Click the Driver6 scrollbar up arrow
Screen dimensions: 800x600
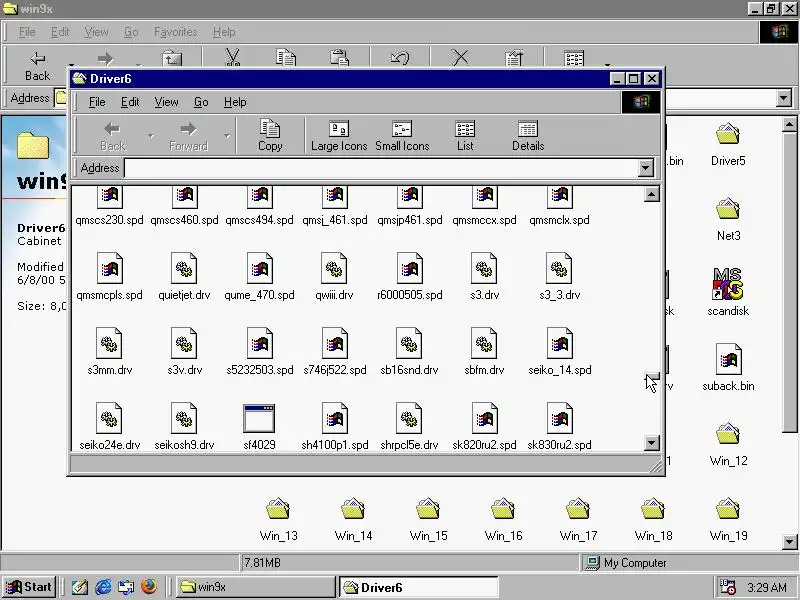coord(652,194)
